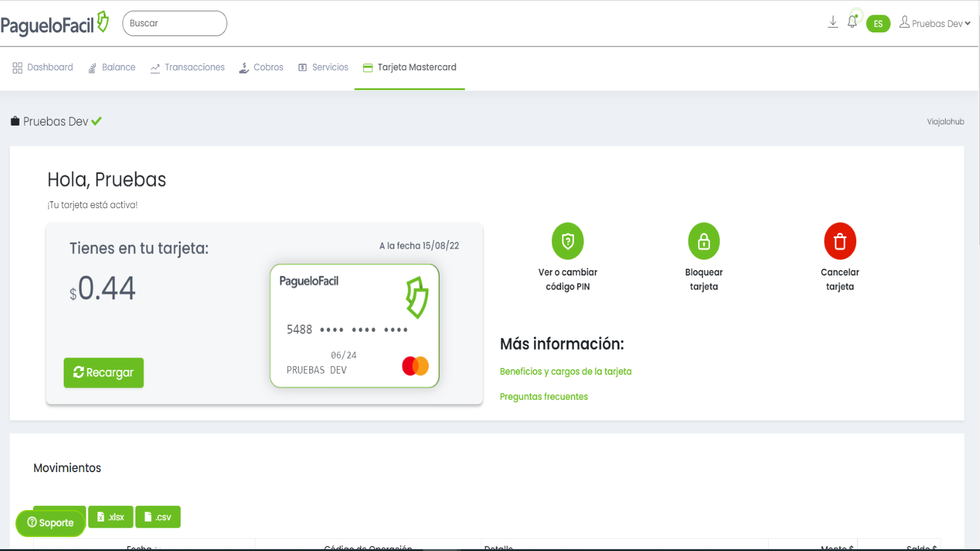Click the Dashboard grid icon
Screen dimensions: 980x551
(x=17, y=68)
